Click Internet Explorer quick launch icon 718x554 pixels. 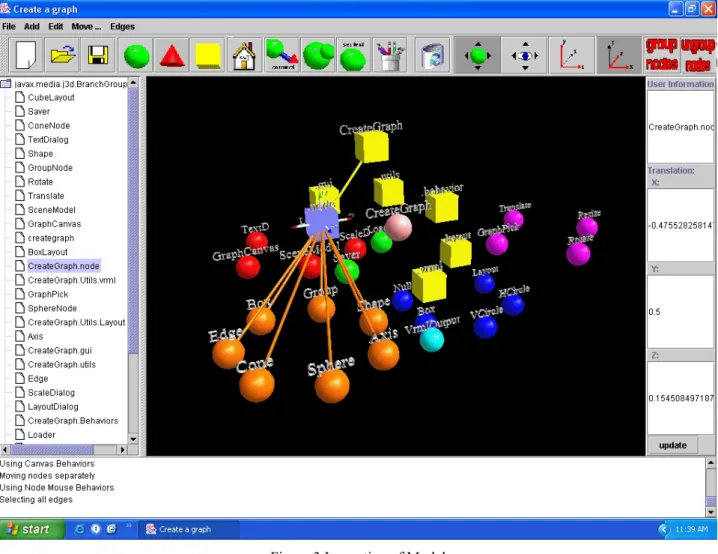point(79,529)
